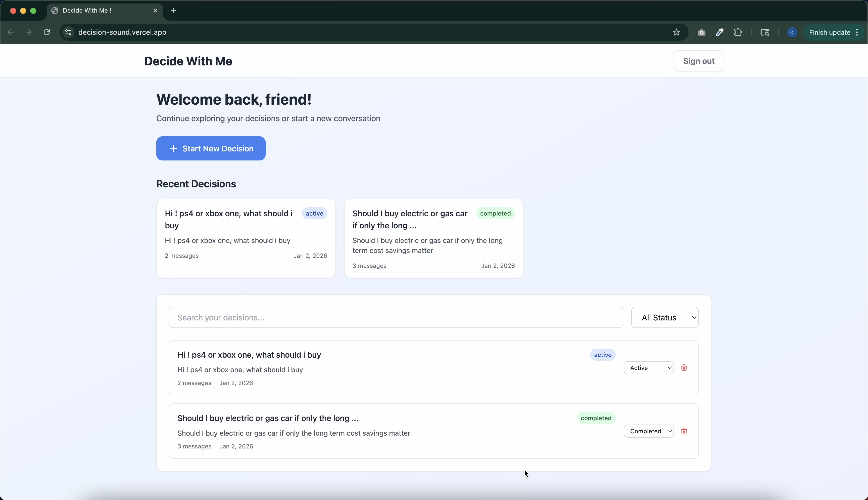Change status on the ps4 decision via Active dropdown
The width and height of the screenshot is (868, 500).
pyautogui.click(x=649, y=367)
